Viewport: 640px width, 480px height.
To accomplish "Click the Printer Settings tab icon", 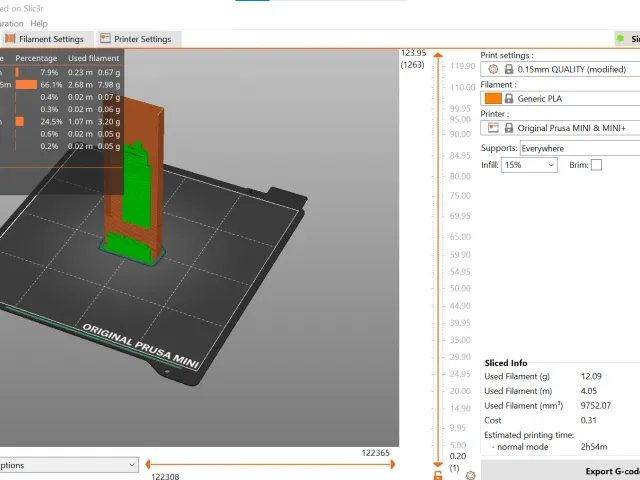I will pos(105,39).
